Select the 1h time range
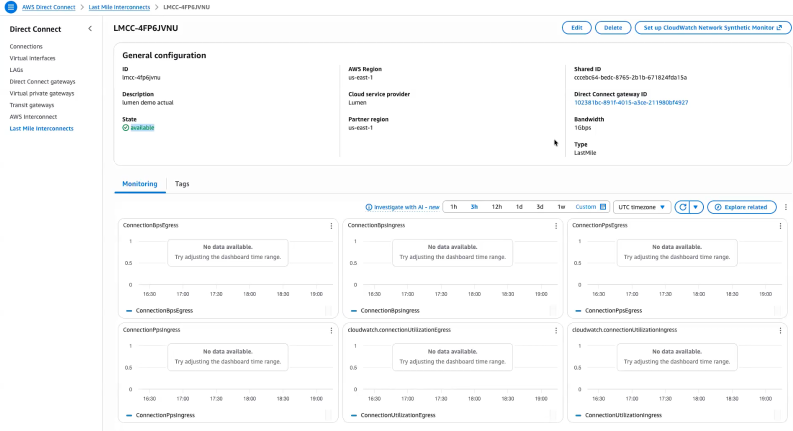 coord(453,207)
